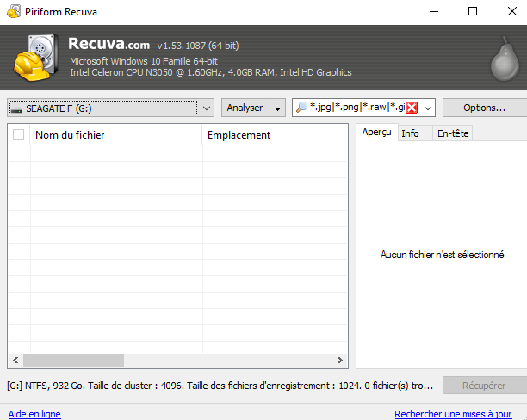
Task: Open the Aide en ligne link
Action: coord(34,414)
